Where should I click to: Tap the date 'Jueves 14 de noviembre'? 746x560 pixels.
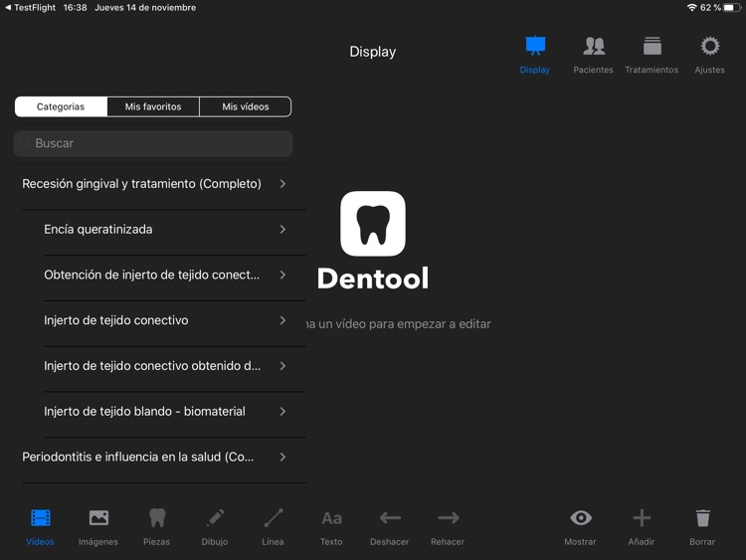point(145,8)
